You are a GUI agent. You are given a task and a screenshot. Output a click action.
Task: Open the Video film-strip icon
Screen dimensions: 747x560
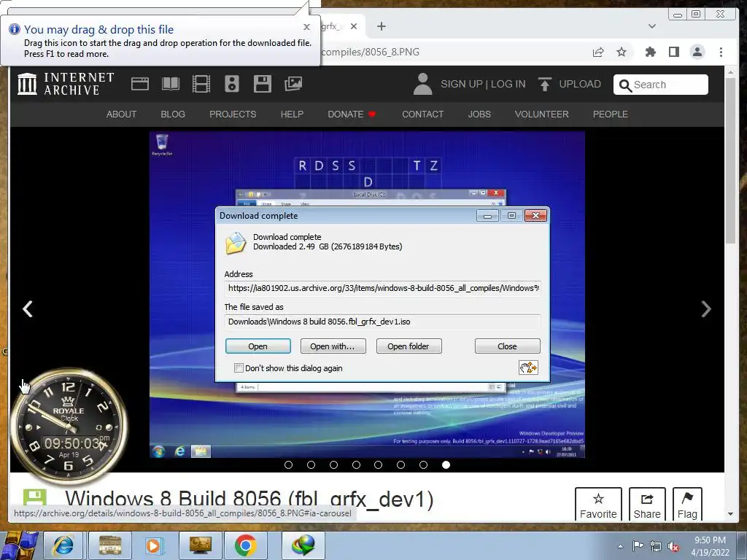pos(201,84)
